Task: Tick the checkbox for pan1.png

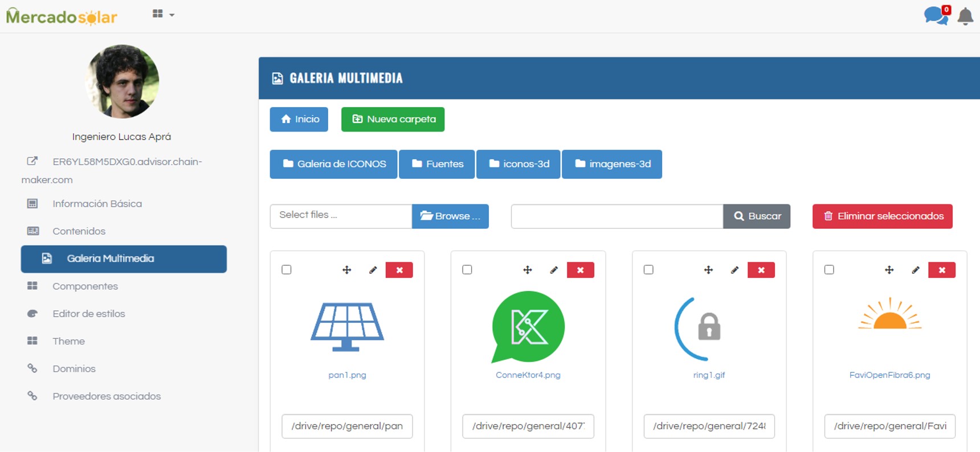Action: pos(287,269)
